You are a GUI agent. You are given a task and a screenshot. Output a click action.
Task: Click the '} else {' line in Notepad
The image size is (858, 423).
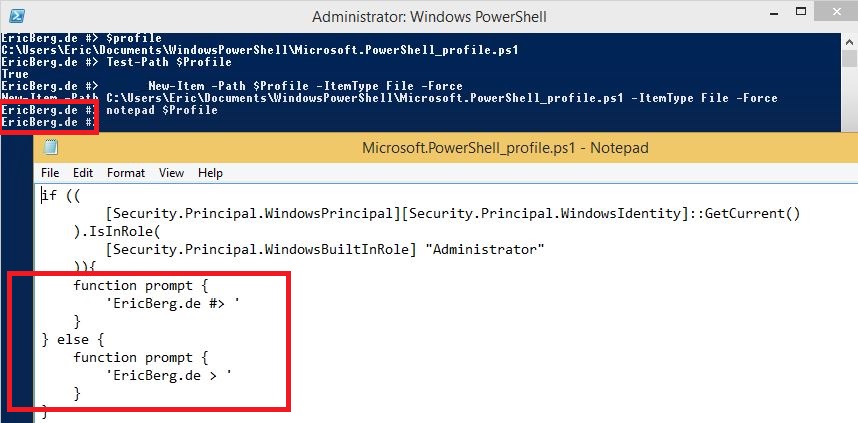click(x=73, y=339)
